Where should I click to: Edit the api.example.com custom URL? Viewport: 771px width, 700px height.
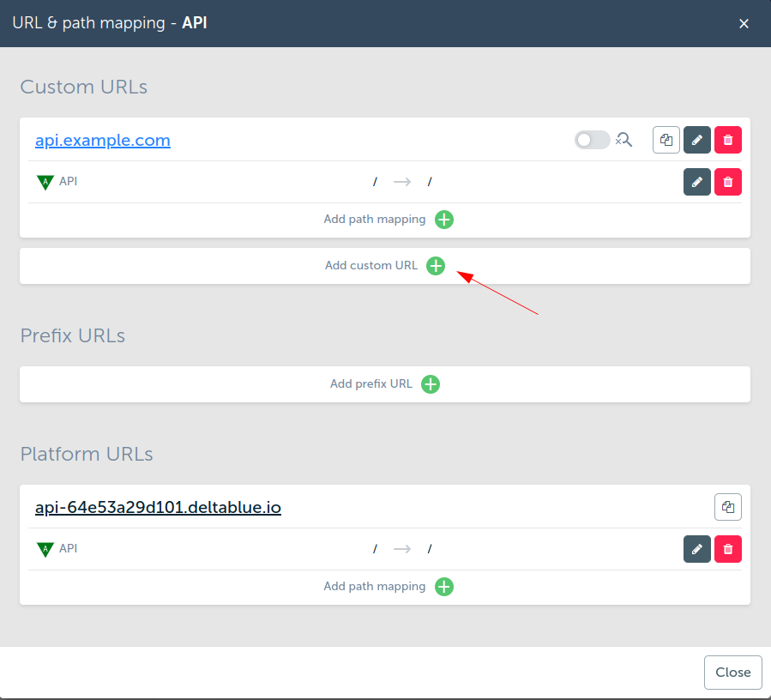697,140
